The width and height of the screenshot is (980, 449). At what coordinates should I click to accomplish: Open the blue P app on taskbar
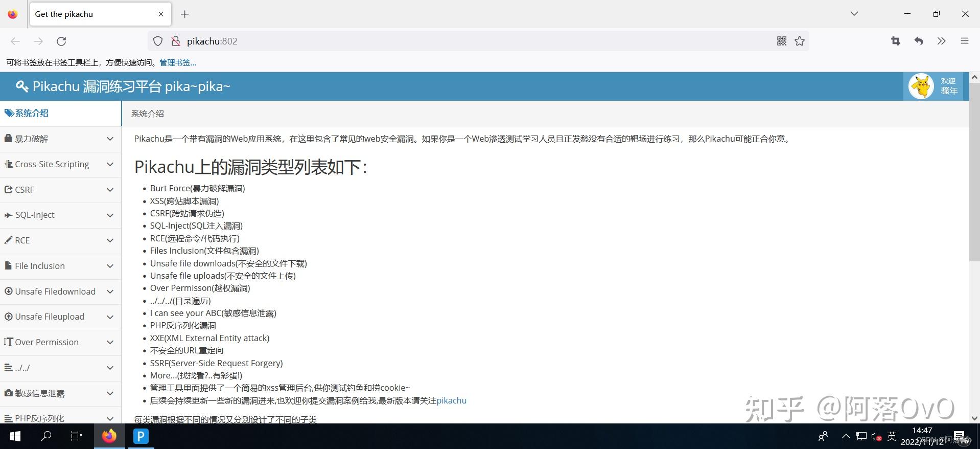141,436
